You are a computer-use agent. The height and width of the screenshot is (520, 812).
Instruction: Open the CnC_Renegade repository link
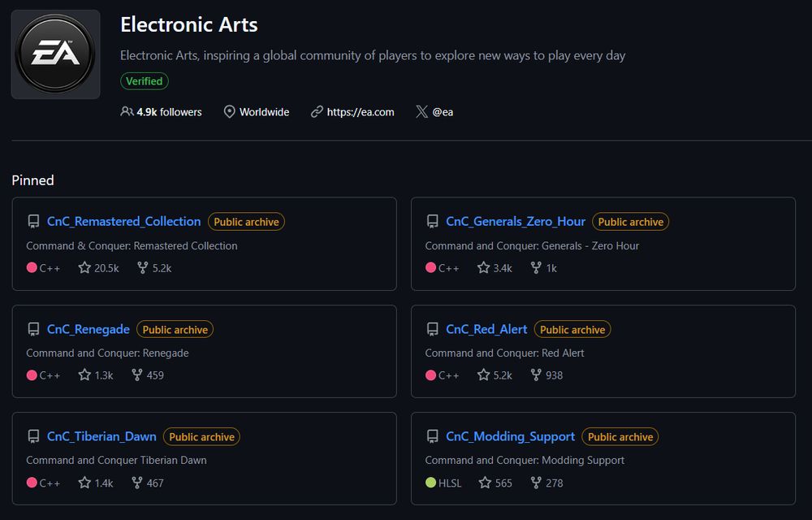(x=88, y=329)
